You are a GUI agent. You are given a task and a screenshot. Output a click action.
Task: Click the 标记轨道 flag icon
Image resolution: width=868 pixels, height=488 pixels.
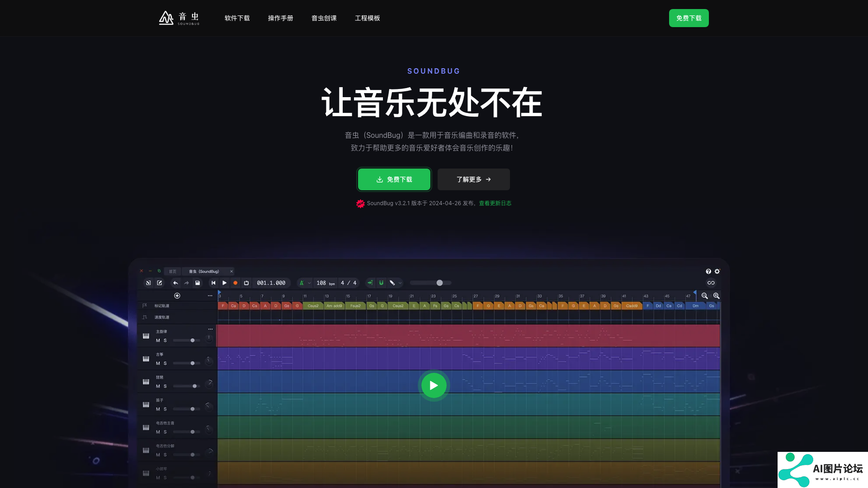pos(145,306)
